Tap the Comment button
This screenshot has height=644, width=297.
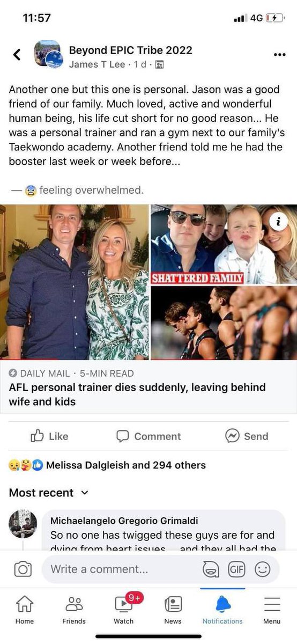pos(149,436)
